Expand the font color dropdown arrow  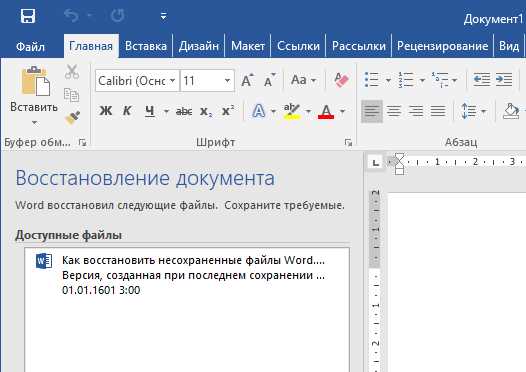click(343, 111)
